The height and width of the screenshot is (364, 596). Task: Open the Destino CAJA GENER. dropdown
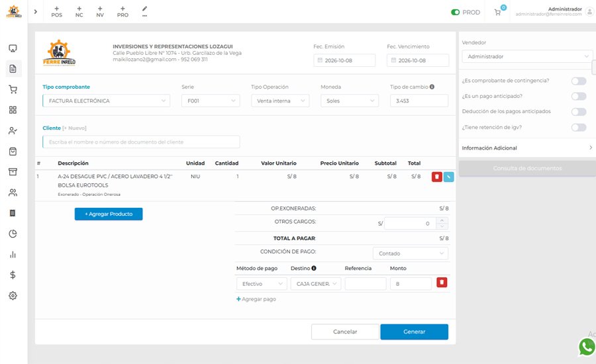(316, 284)
